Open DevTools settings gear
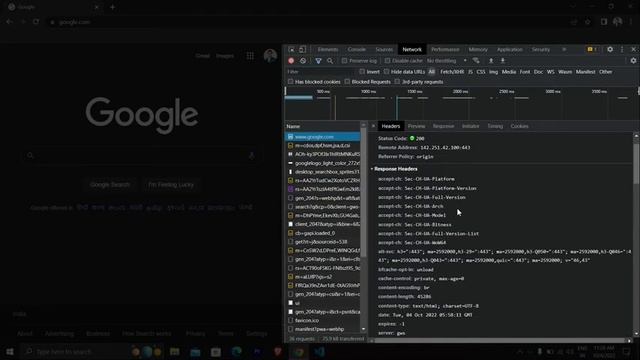640x360 pixels. pos(610,49)
